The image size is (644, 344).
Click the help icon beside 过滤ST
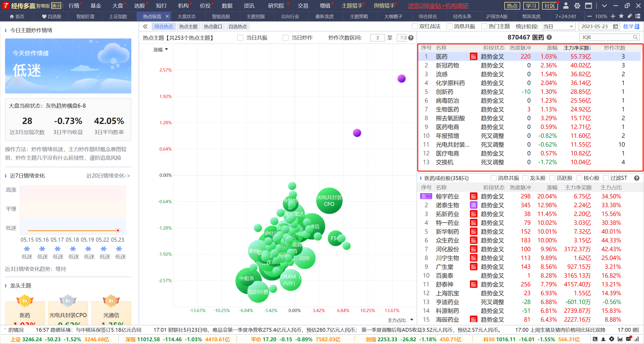coord(637,178)
